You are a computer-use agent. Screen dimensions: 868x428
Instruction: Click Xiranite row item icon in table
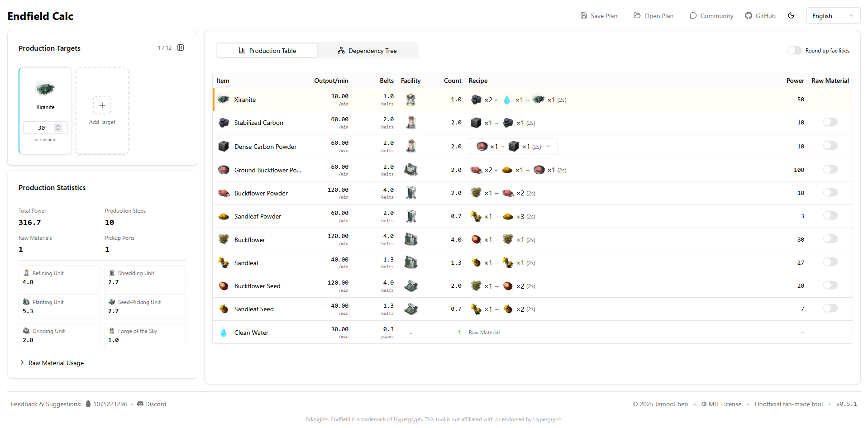[x=224, y=100]
